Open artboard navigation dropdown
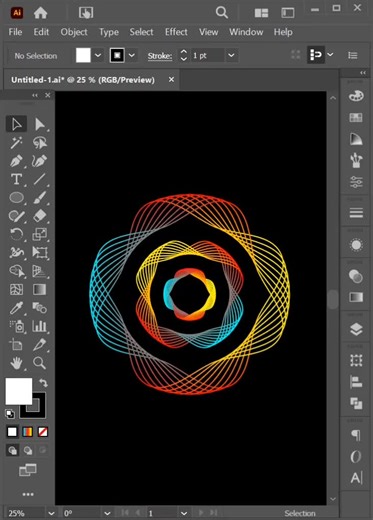 (184, 513)
